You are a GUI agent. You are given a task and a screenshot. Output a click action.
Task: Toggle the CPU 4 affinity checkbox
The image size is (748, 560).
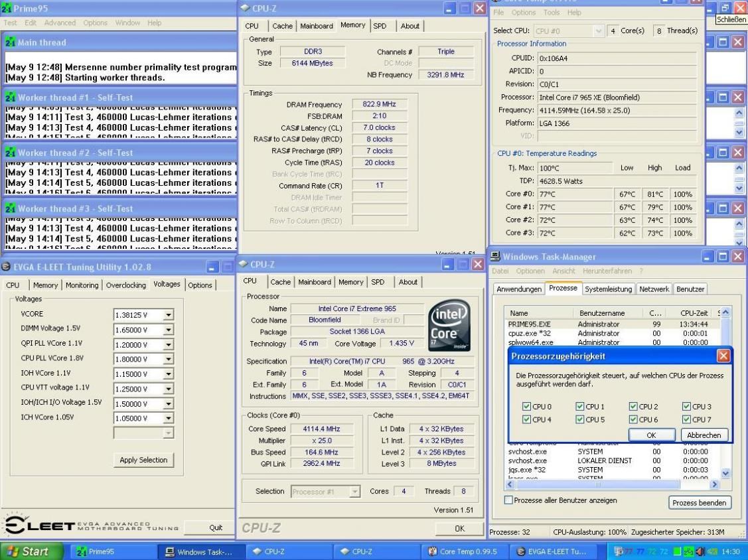[526, 419]
